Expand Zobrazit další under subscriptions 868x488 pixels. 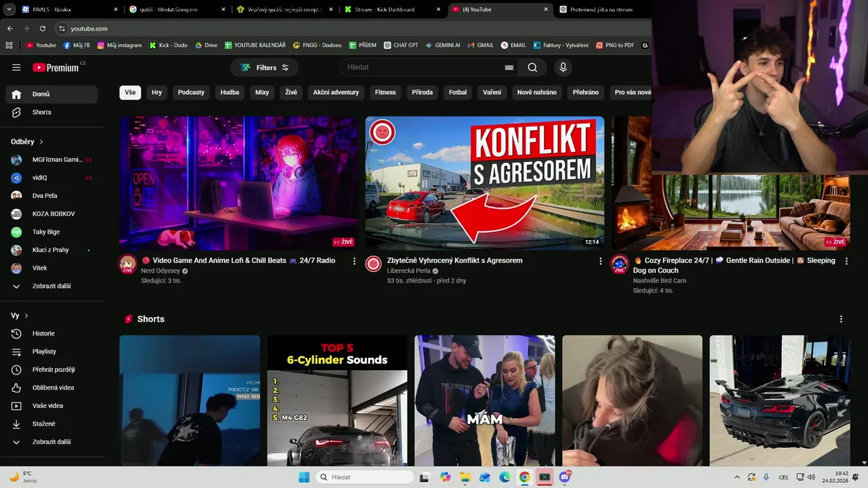click(x=52, y=286)
